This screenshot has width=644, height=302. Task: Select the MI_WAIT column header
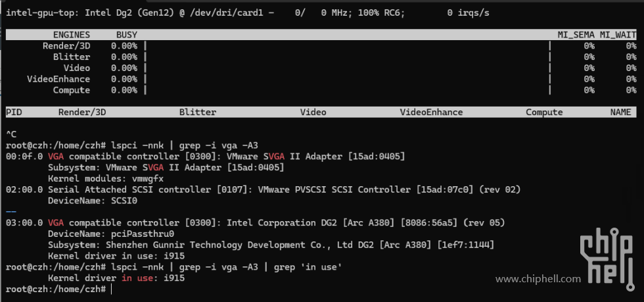tap(618, 35)
